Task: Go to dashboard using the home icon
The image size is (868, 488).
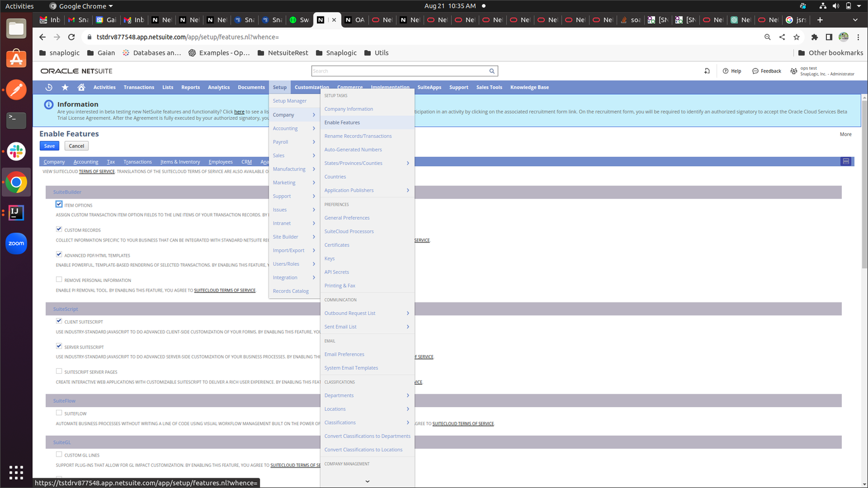Action: (82, 87)
